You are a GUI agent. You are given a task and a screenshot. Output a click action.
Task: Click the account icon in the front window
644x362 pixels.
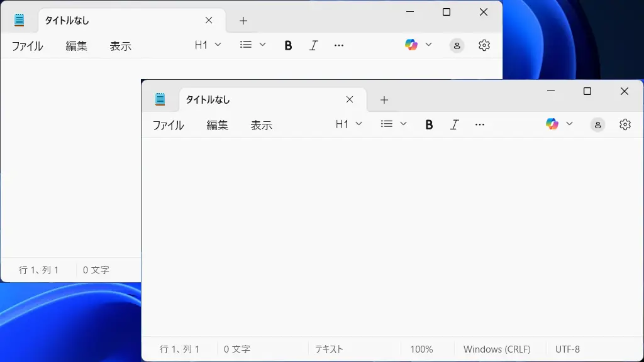point(597,124)
